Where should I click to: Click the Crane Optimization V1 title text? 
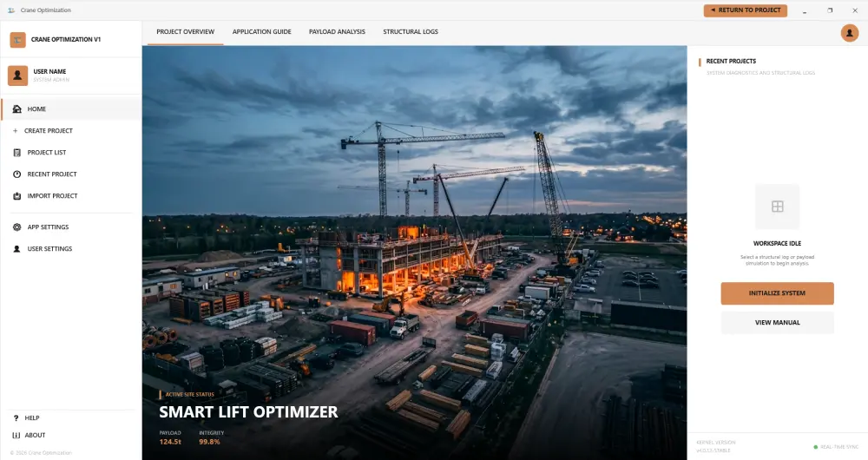click(66, 40)
